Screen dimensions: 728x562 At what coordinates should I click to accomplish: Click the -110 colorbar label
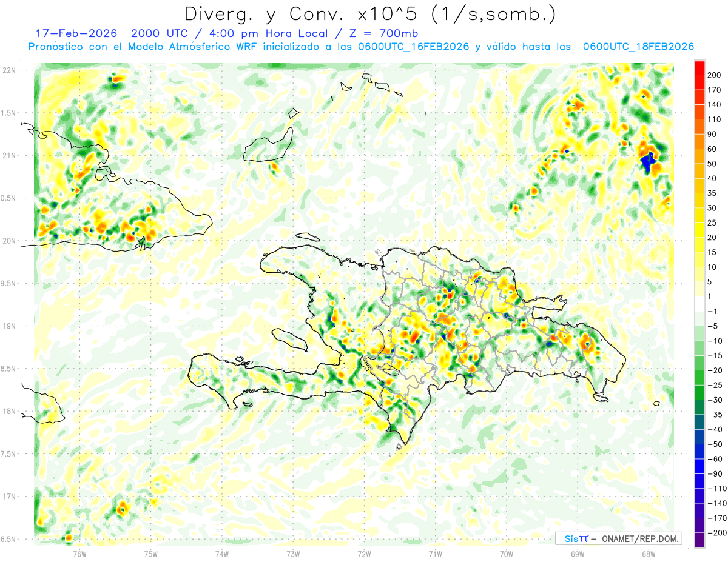[716, 489]
